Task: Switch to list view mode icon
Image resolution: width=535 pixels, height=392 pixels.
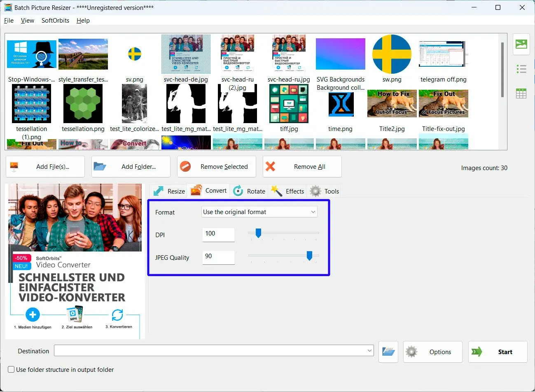Action: [521, 69]
